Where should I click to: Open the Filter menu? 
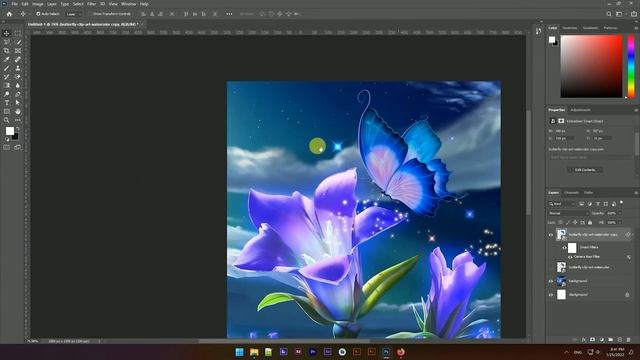click(x=91, y=4)
